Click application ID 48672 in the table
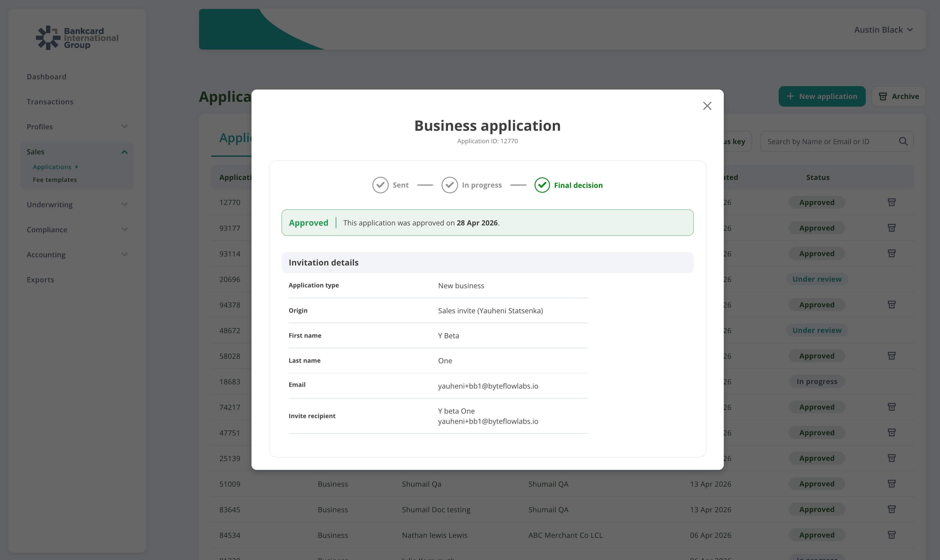Screen dimensions: 940x560 click(x=230, y=330)
